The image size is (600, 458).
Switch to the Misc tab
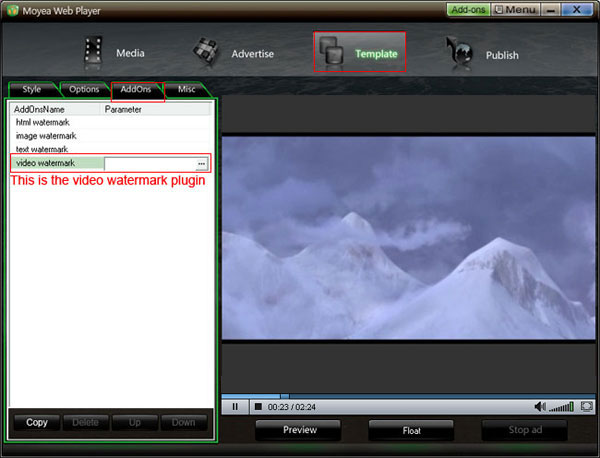pyautogui.click(x=187, y=90)
